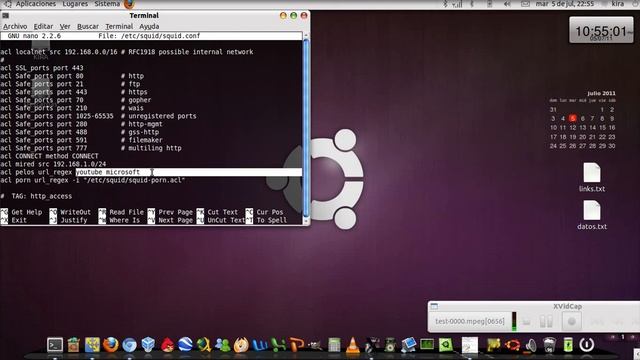Click the 'youtube microsoft' highlighted text in nano
Screen dimensions: 640x360
pos(108,172)
